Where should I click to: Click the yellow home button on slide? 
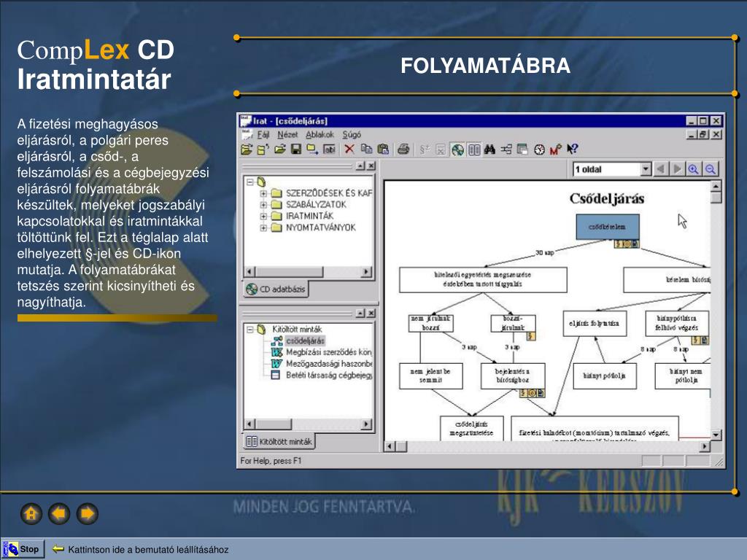(31, 514)
